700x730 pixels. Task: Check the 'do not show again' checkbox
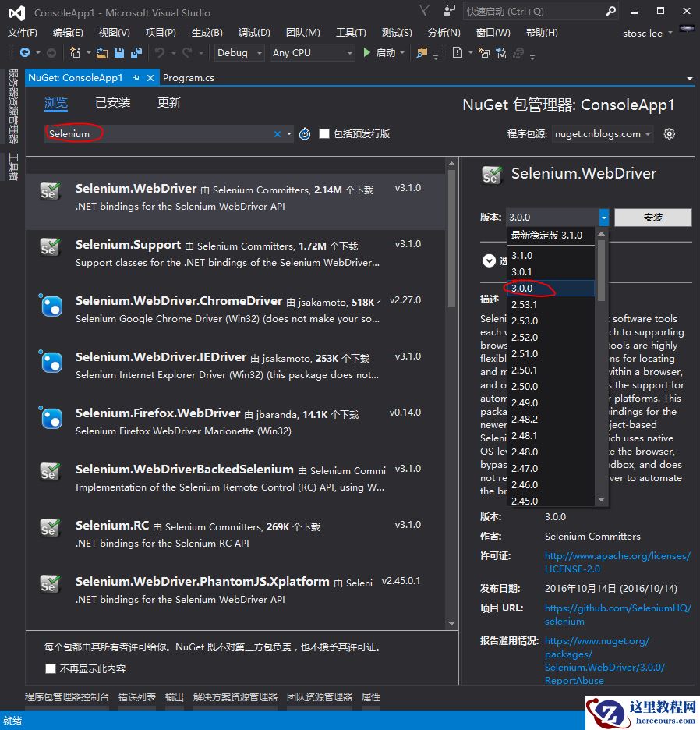tap(51, 668)
